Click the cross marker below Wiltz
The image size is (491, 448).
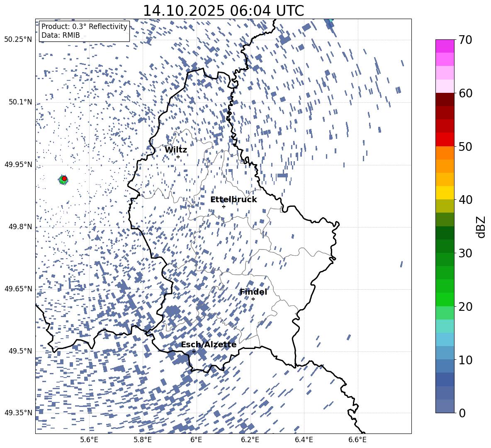(x=178, y=157)
